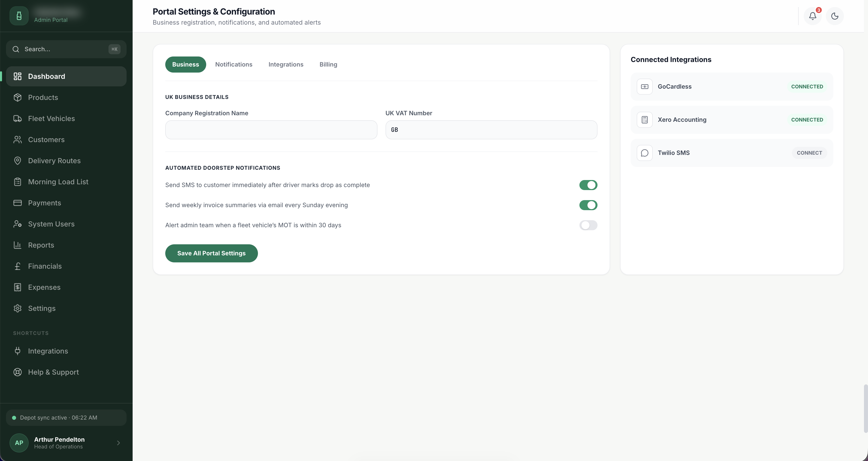
Task: Connect the Twilio SMS integration
Action: click(809, 153)
